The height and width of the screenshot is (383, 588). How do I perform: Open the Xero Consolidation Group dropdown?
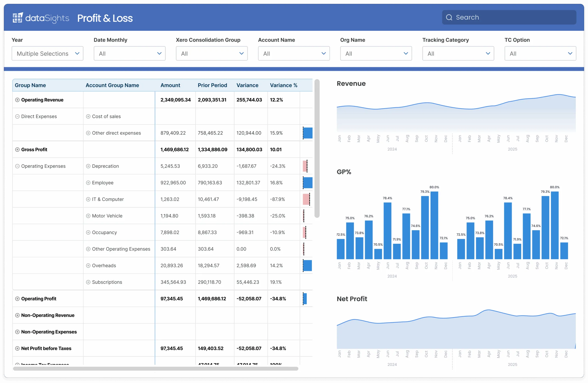212,53
